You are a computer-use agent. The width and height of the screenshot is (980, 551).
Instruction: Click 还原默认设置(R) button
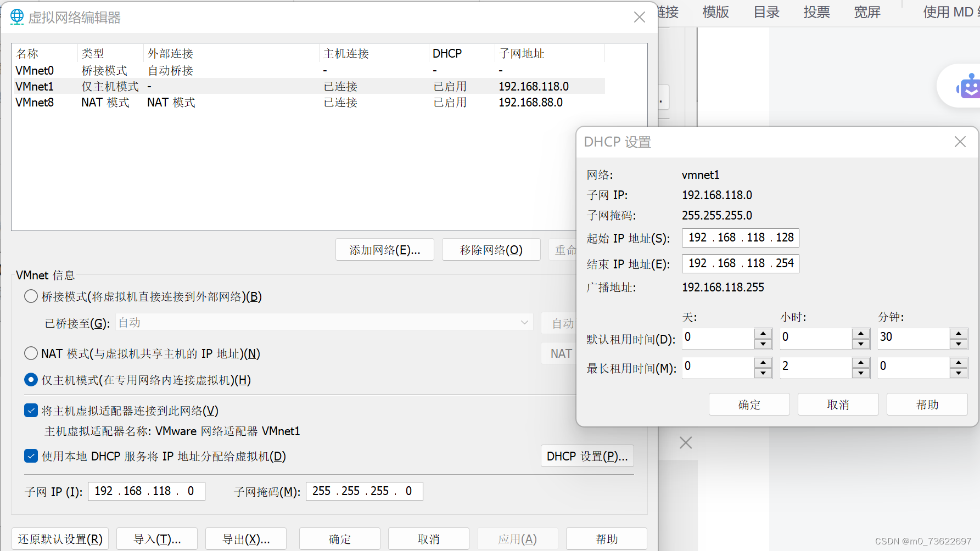click(x=60, y=539)
